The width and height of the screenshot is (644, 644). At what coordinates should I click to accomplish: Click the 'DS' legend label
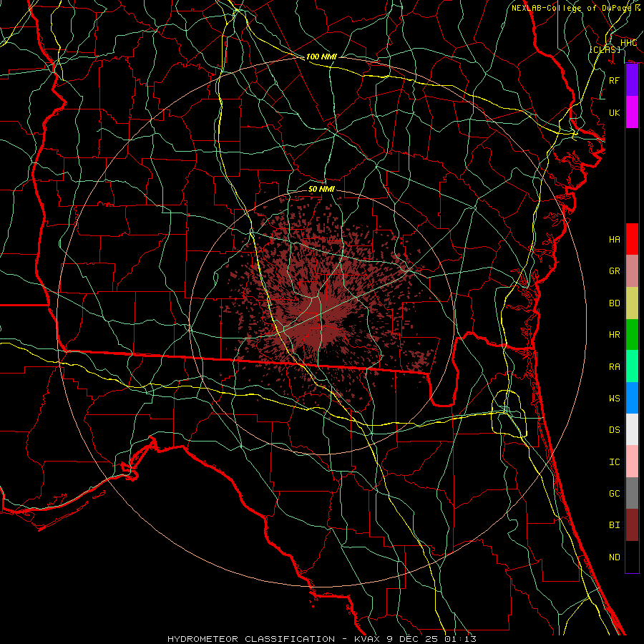point(615,430)
